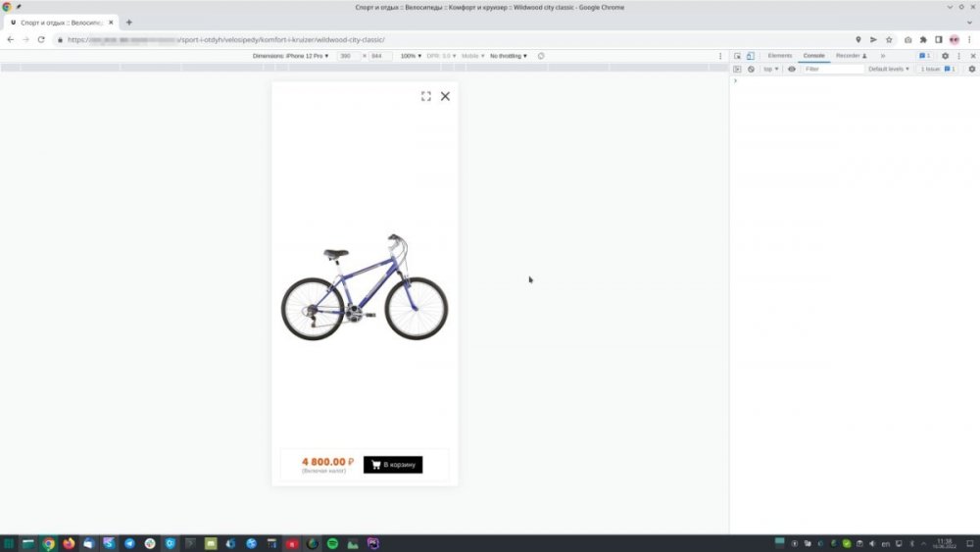This screenshot has height=552, width=980.
Task: Click the rotate device icon in the device toolbar
Action: tap(541, 56)
